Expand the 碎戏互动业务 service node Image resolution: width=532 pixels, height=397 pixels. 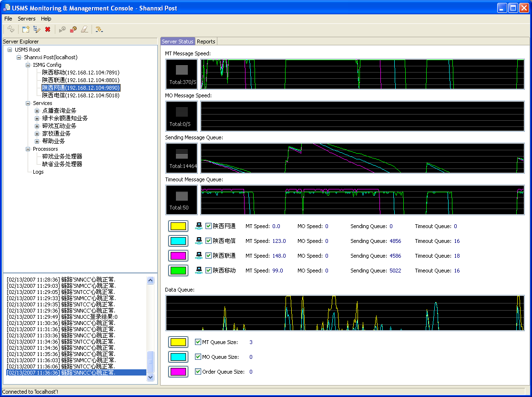tap(37, 126)
